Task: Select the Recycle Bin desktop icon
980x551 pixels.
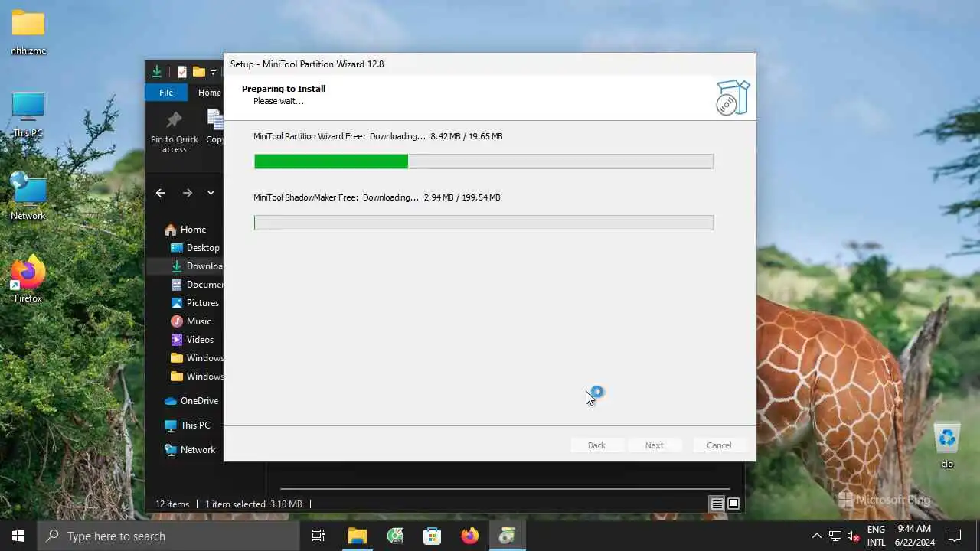Action: [948, 445]
